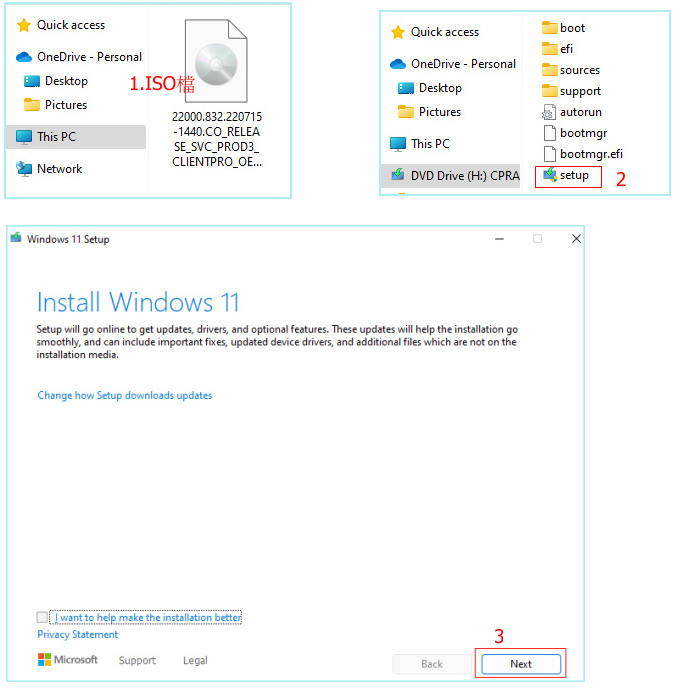The height and width of the screenshot is (690, 676).
Task: Select 'DVD Drive (H:) CPRA' label
Action: tap(465, 176)
